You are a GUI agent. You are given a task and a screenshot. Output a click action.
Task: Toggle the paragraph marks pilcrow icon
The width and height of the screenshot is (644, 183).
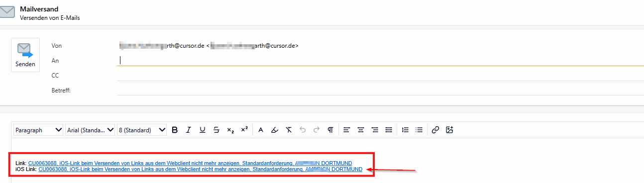(330, 130)
